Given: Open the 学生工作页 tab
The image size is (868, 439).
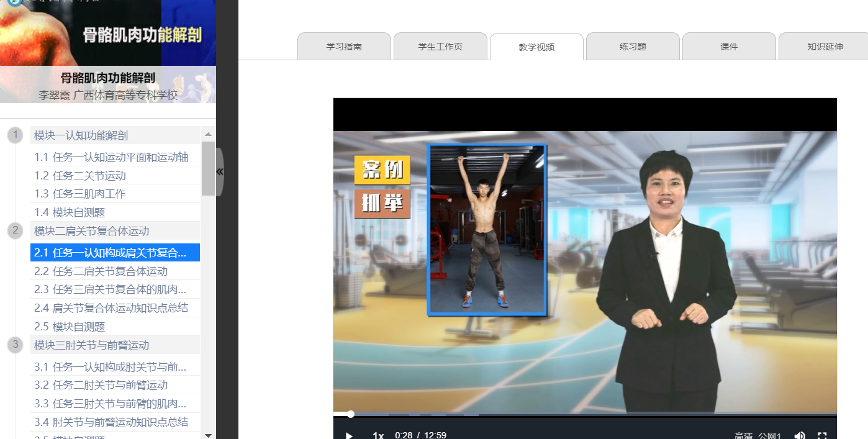Looking at the screenshot, I should point(440,47).
